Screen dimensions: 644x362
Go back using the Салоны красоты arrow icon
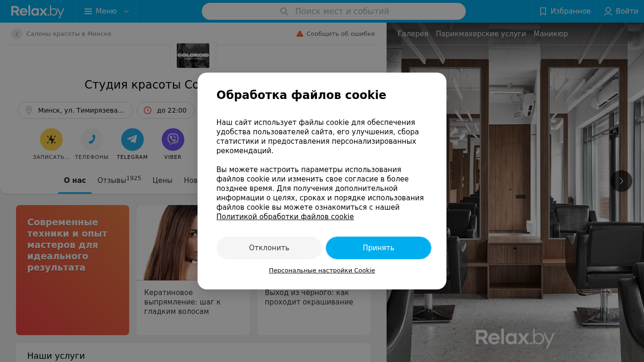coord(17,34)
